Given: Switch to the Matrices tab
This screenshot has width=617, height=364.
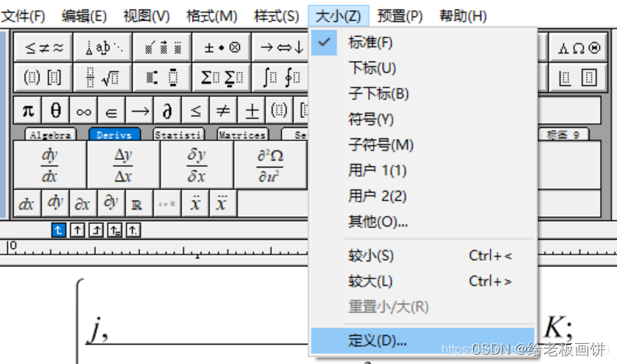Looking at the screenshot, I should coord(242,135).
